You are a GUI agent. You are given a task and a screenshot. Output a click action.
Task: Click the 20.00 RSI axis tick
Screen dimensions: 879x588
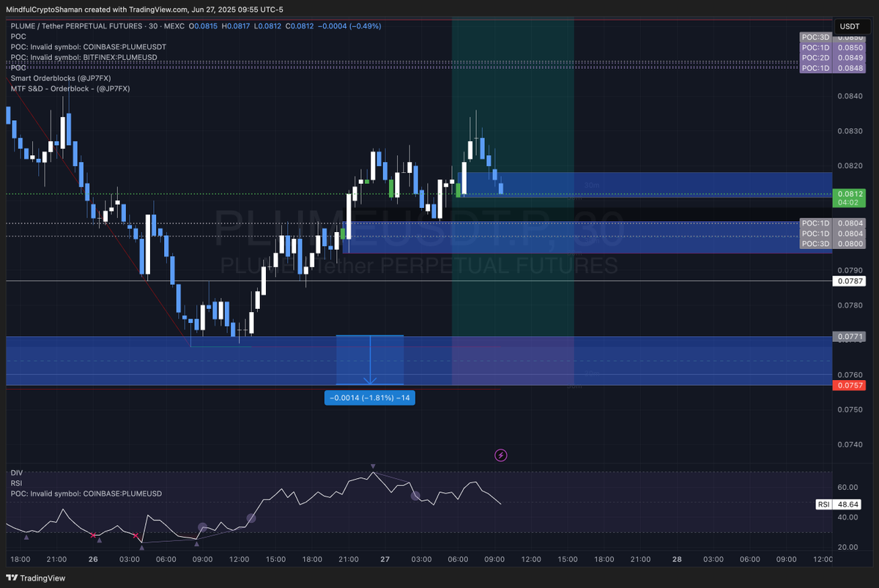point(848,547)
